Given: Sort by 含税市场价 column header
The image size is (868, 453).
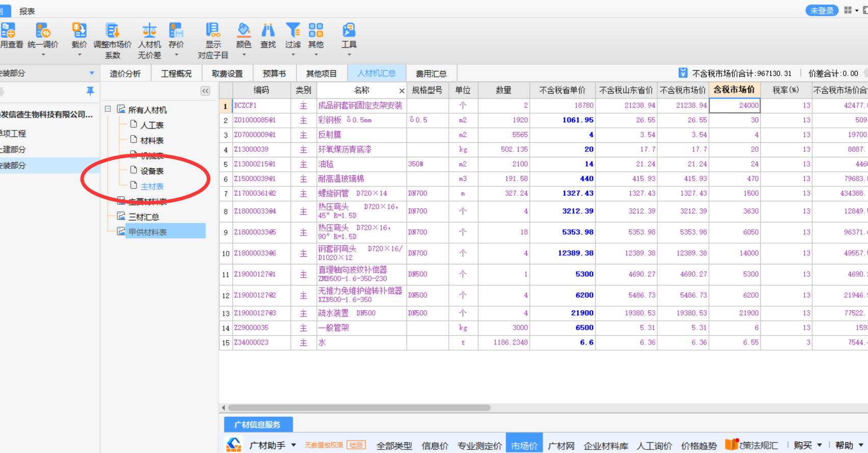Looking at the screenshot, I should (734, 90).
